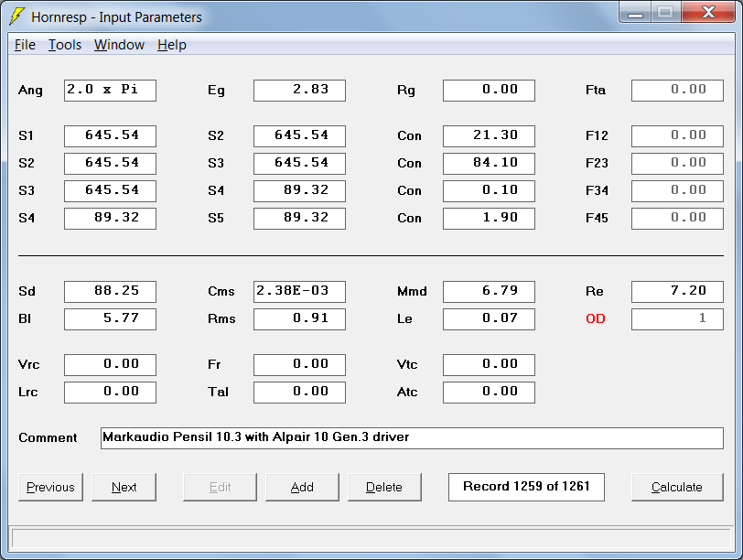
Task: Select the S5 field showing 89.32
Action: (x=299, y=219)
